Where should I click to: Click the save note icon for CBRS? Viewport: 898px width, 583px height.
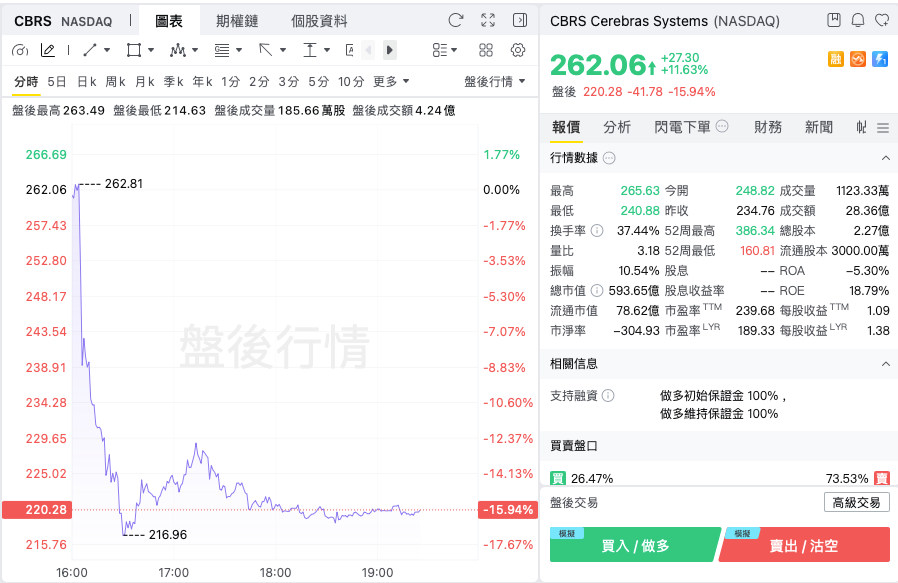pos(834,21)
